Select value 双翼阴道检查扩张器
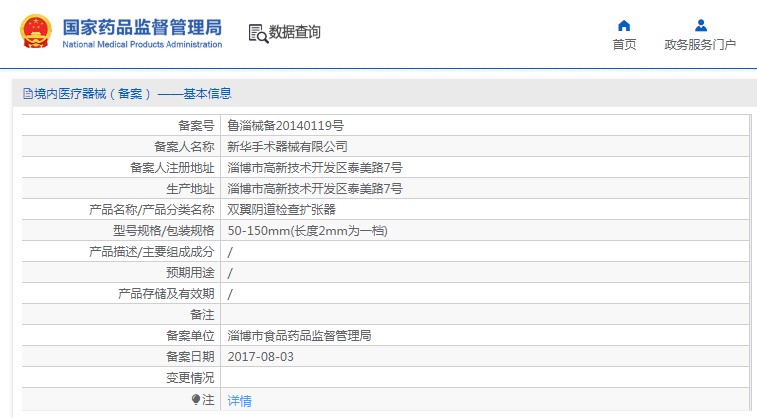 pyautogui.click(x=281, y=209)
